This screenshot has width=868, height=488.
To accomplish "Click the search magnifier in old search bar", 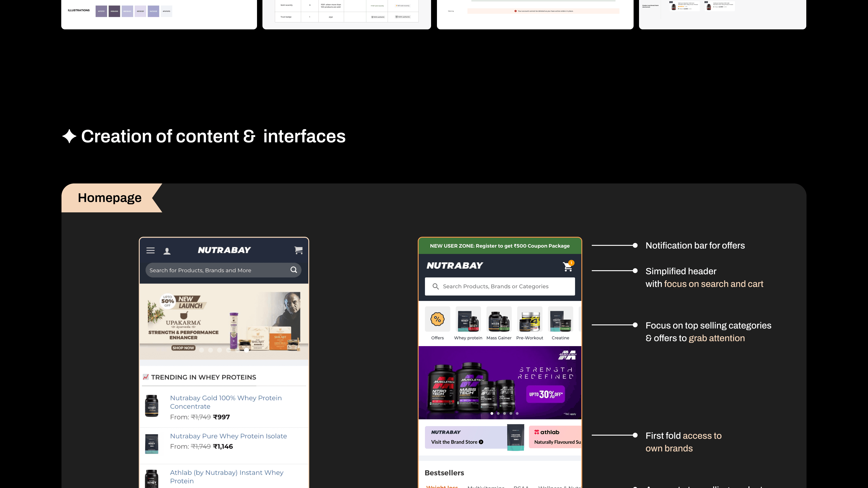I will click(x=293, y=270).
